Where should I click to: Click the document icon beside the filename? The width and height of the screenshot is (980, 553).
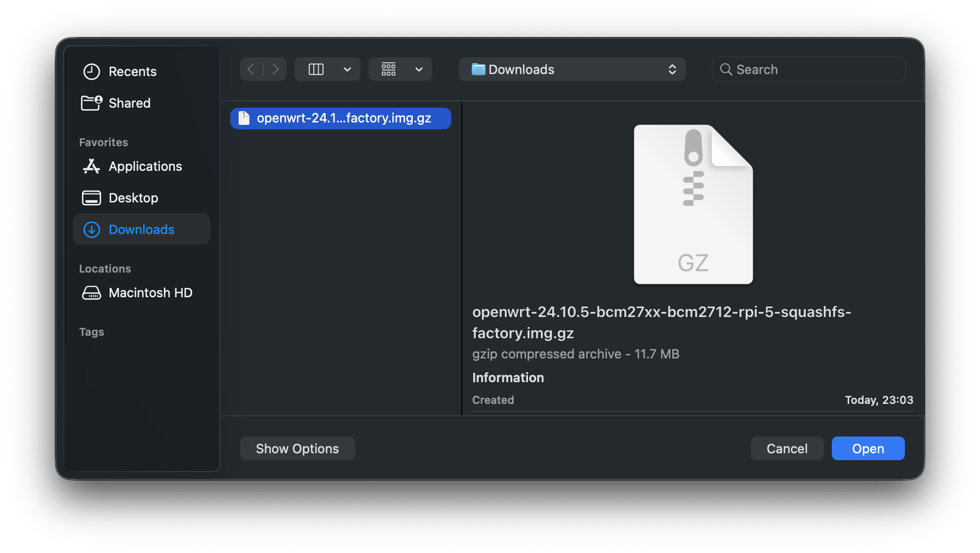pyautogui.click(x=244, y=118)
